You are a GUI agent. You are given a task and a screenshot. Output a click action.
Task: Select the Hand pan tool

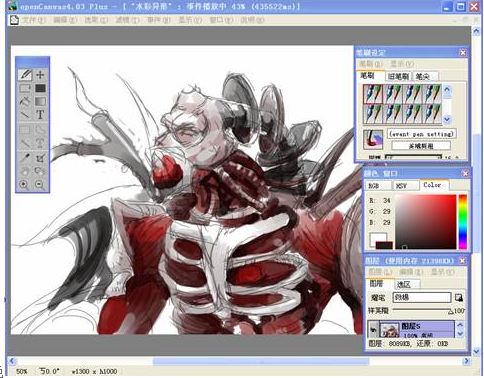pyautogui.click(x=25, y=171)
